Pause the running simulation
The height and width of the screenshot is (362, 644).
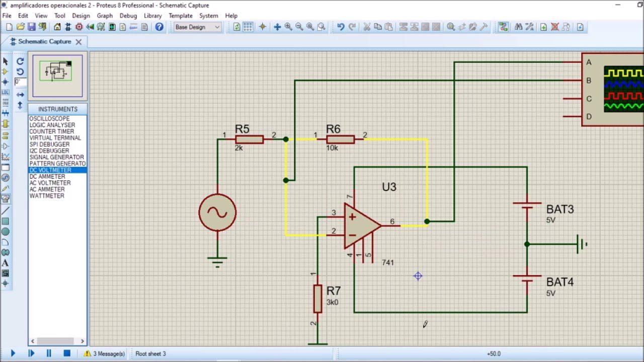[49, 353]
